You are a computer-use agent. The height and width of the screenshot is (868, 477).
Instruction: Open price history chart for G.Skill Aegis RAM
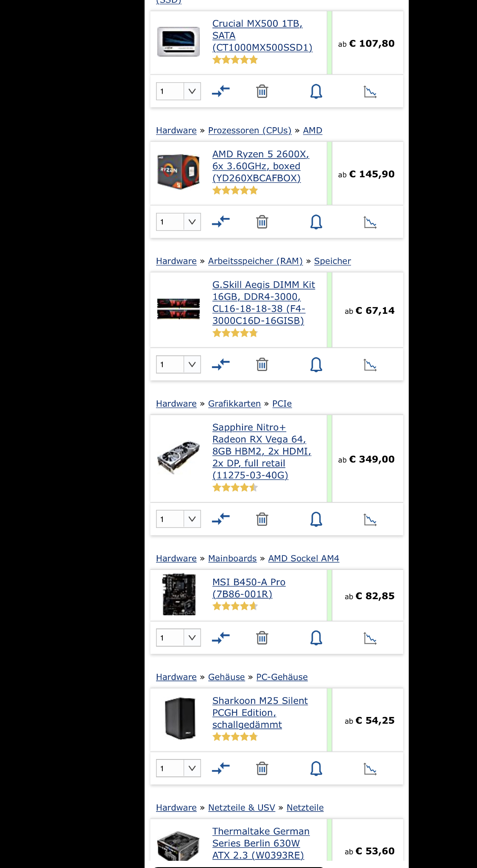(x=370, y=365)
